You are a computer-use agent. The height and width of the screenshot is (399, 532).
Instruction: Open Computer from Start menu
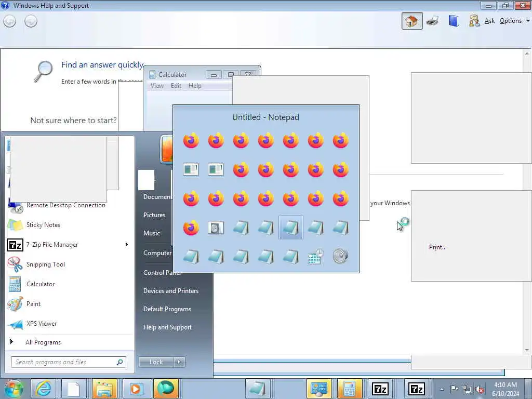coord(157,253)
